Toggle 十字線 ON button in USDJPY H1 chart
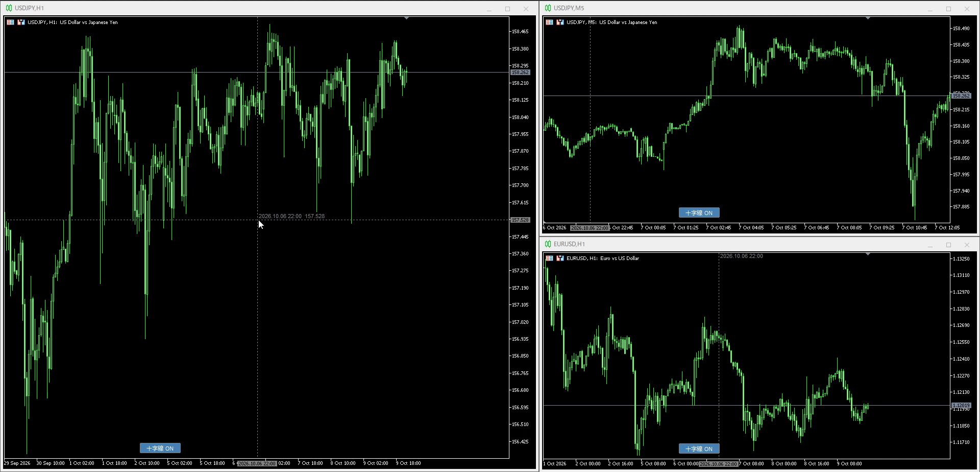Viewport: 980px width, 472px height. point(160,448)
